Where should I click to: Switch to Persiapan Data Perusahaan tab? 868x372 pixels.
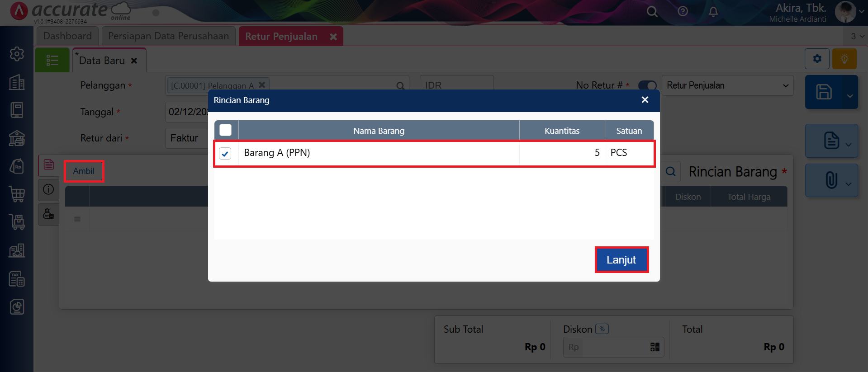coord(168,36)
